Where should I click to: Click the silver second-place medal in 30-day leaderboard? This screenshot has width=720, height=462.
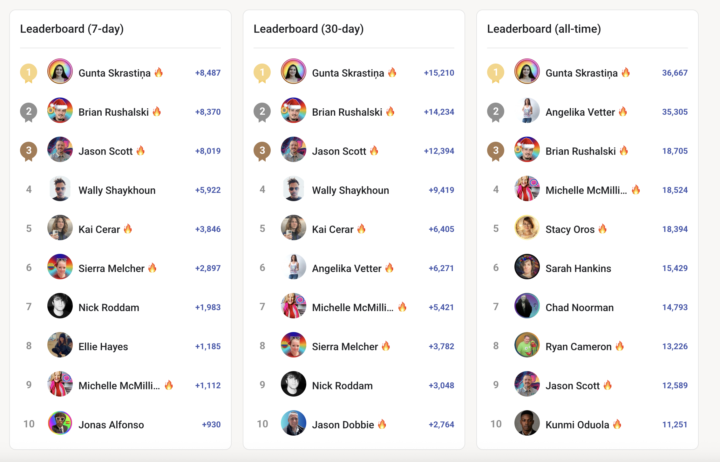(262, 112)
